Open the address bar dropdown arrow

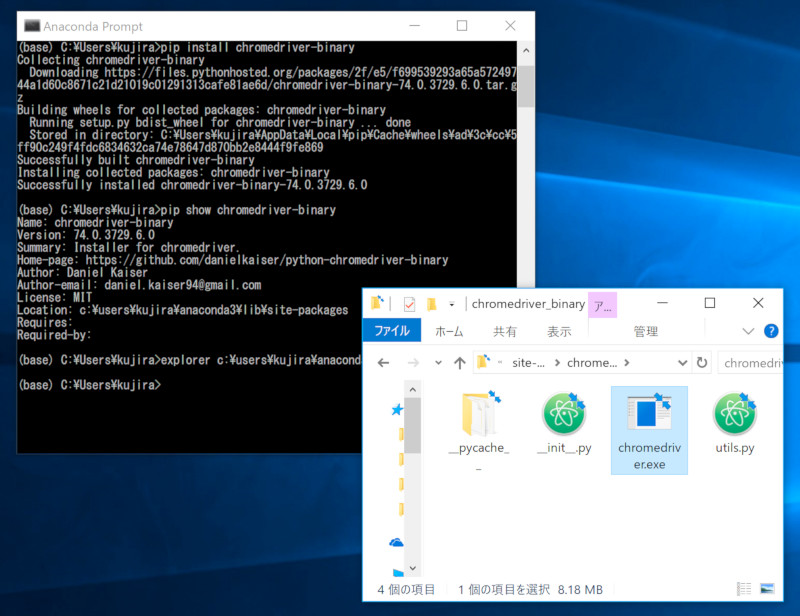[682, 362]
